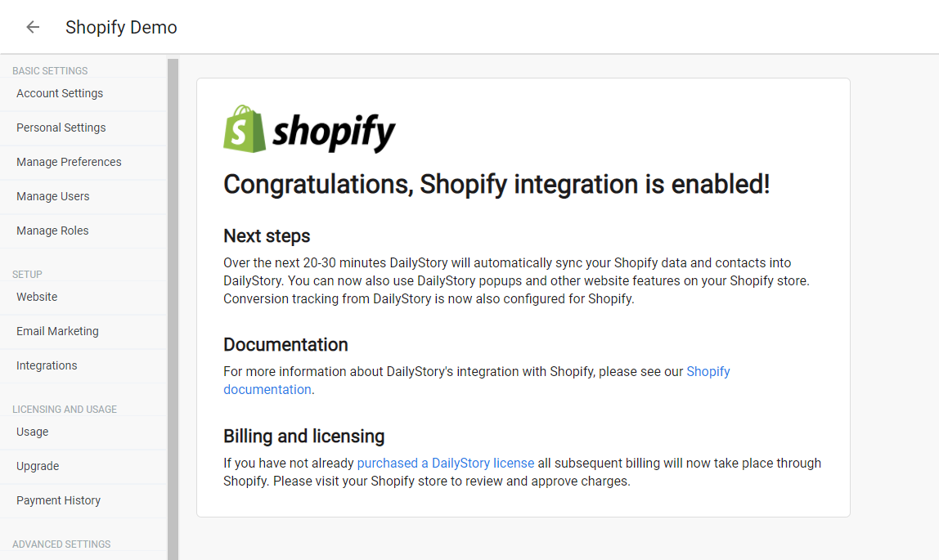Image resolution: width=939 pixels, height=560 pixels.
Task: Click the Basic Settings section header
Action: pyautogui.click(x=50, y=70)
